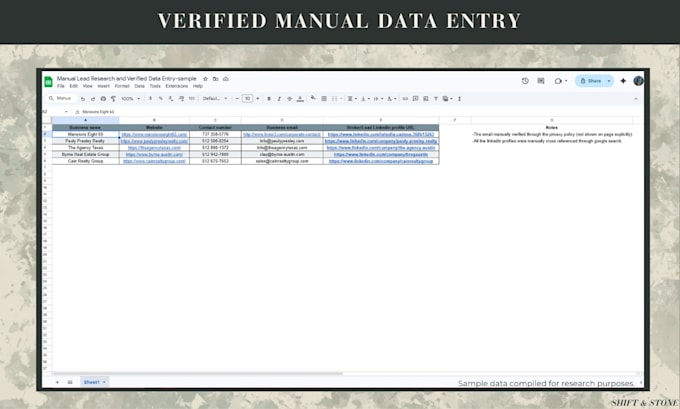The height and width of the screenshot is (409, 680).
Task: Insert a comment icon
Action: click(415, 99)
